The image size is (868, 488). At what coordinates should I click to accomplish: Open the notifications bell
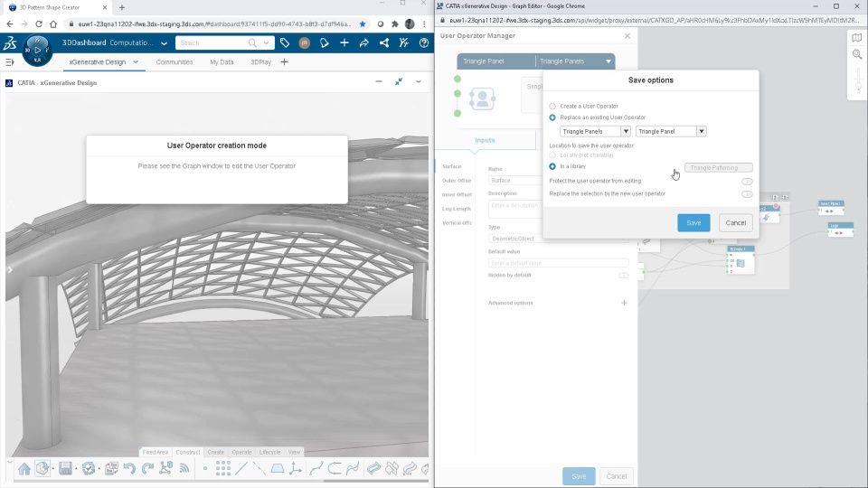pos(324,42)
